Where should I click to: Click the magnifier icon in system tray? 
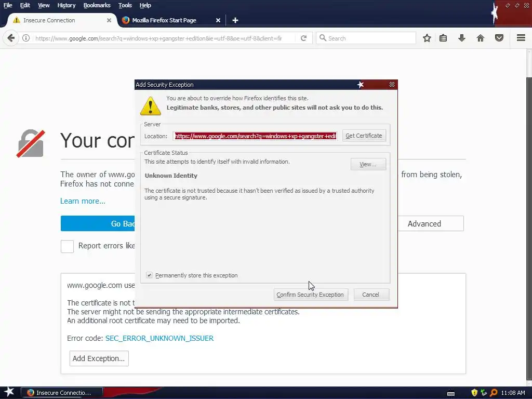click(494, 393)
